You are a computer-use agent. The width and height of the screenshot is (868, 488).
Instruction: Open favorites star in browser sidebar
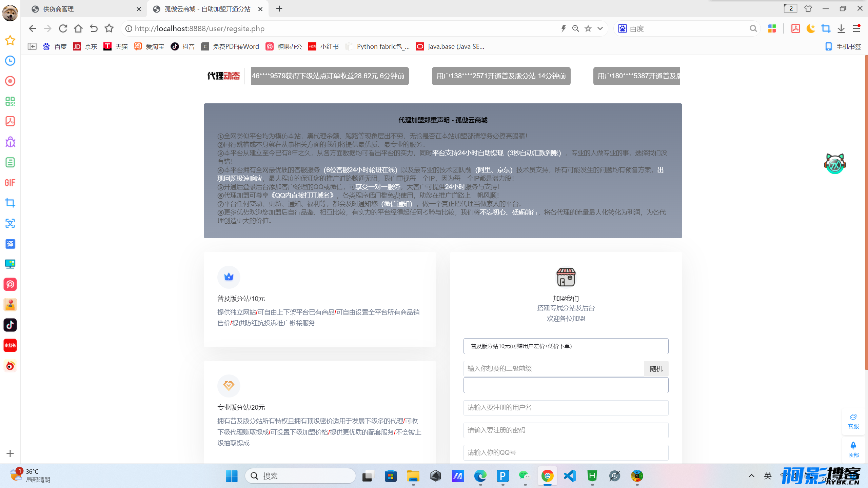[x=10, y=40]
